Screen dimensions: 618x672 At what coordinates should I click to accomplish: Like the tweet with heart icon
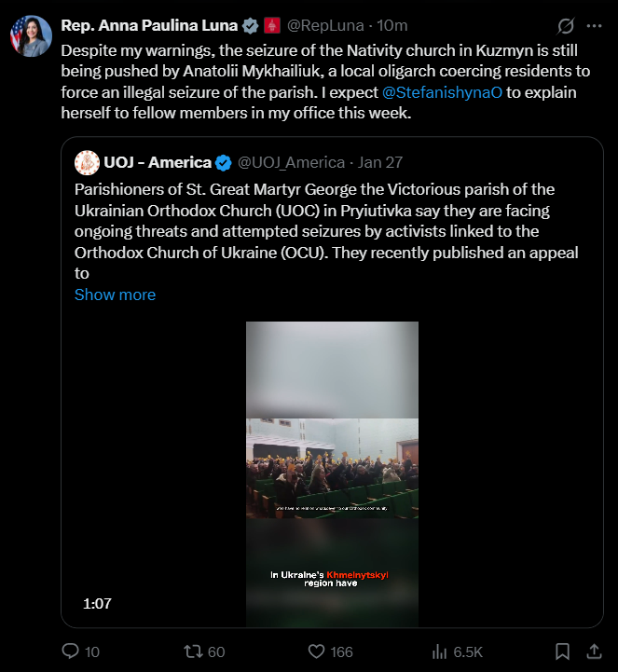(316, 651)
